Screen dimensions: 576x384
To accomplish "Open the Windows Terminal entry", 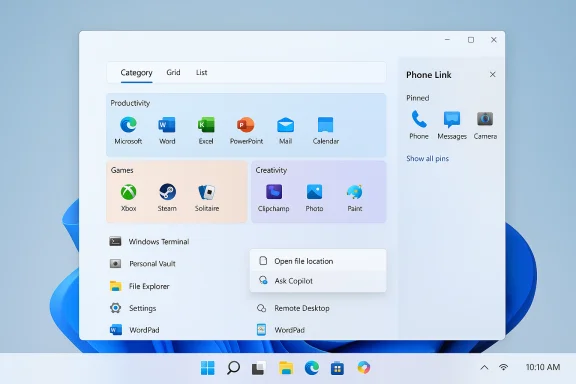I will click(x=150, y=241).
